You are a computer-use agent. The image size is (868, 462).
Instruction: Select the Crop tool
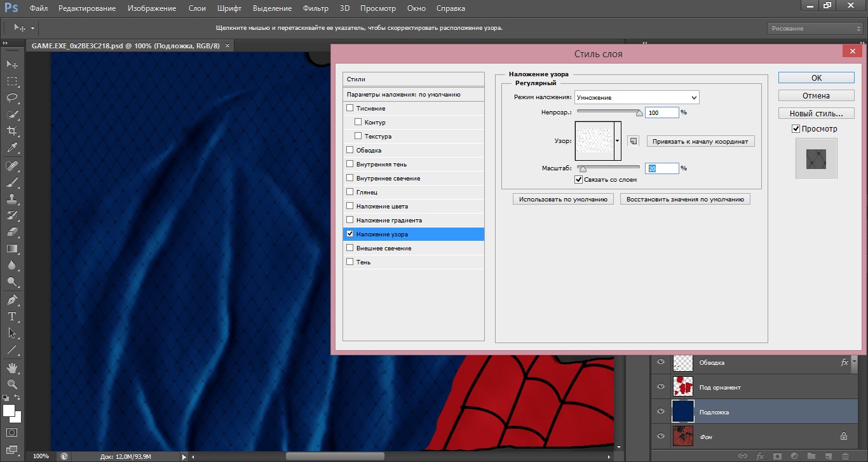tap(12, 131)
